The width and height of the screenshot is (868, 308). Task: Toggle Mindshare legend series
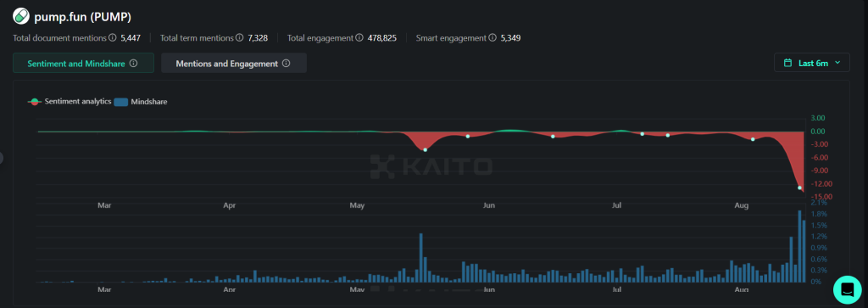click(142, 102)
